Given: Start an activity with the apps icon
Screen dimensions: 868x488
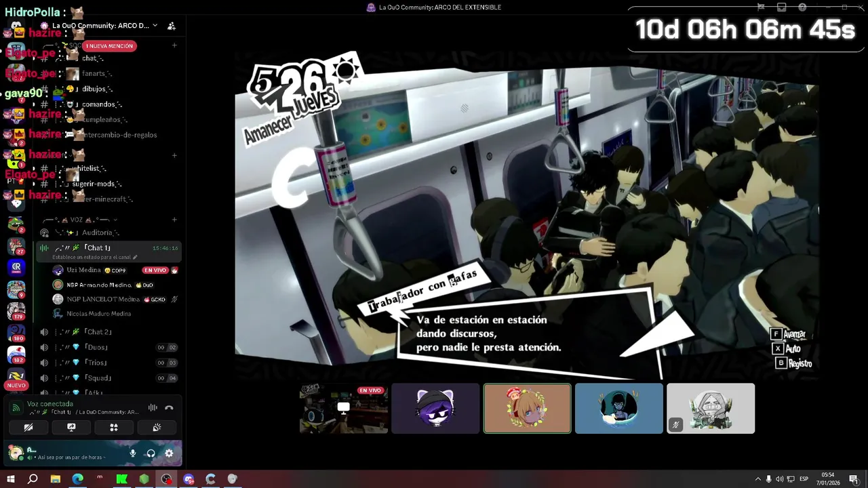Looking at the screenshot, I should 114,428.
